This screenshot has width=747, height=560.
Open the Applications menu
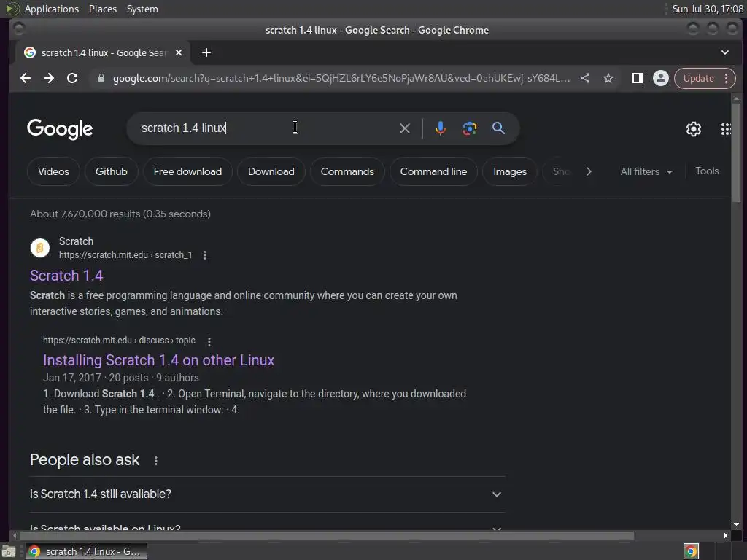click(52, 9)
